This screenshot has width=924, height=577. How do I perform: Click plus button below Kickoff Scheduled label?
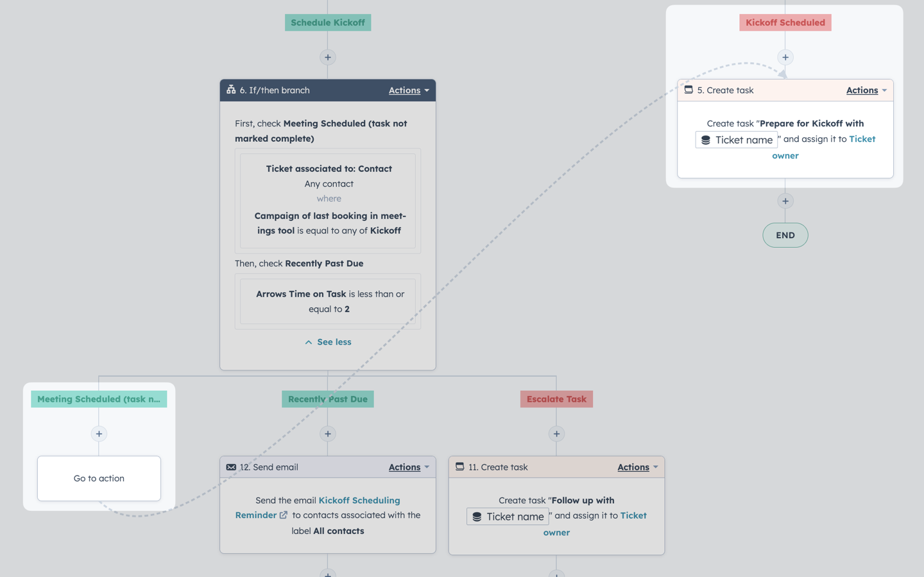click(x=785, y=57)
